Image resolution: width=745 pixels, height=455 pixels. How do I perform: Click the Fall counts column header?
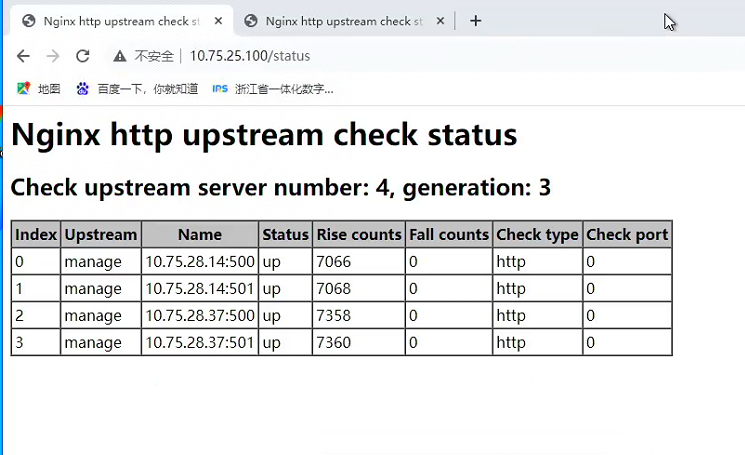449,234
